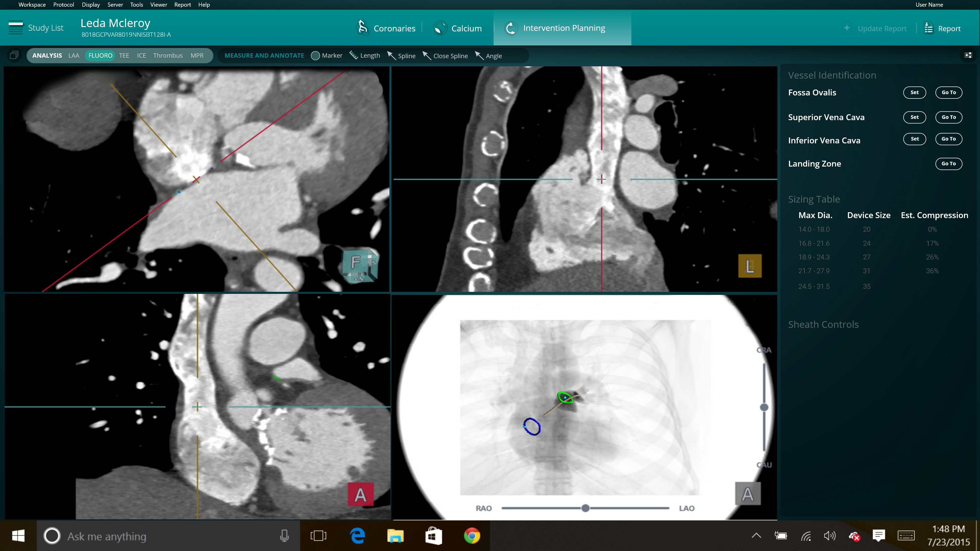Switch to the MPR analysis tab
Viewport: 980px width, 551px height.
(197, 56)
